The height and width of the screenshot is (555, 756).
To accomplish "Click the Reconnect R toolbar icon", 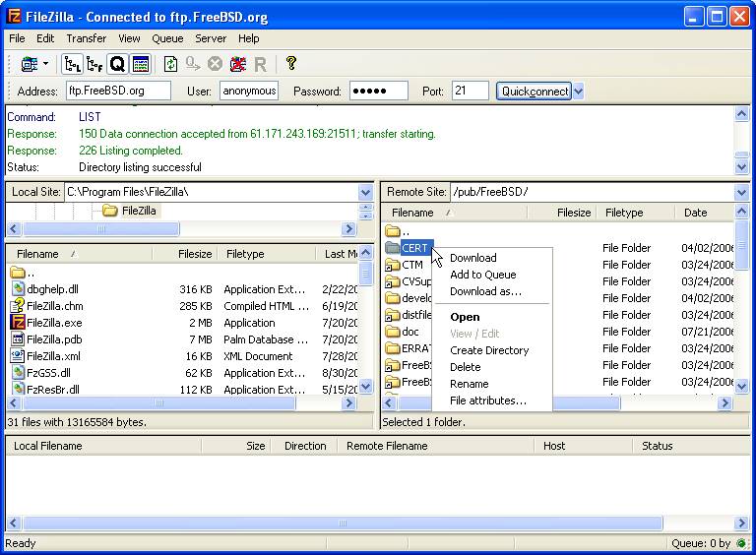I will (x=260, y=64).
